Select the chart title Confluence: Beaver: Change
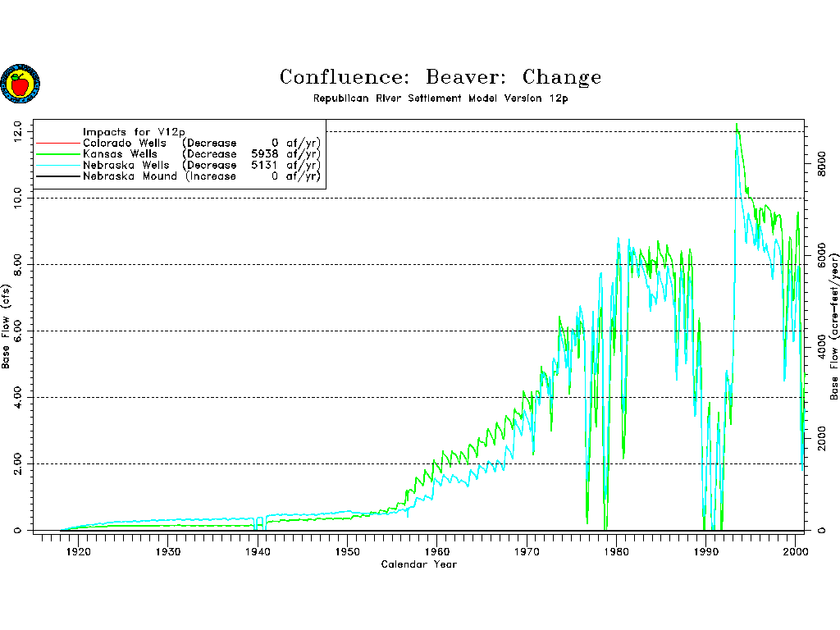 [441, 77]
